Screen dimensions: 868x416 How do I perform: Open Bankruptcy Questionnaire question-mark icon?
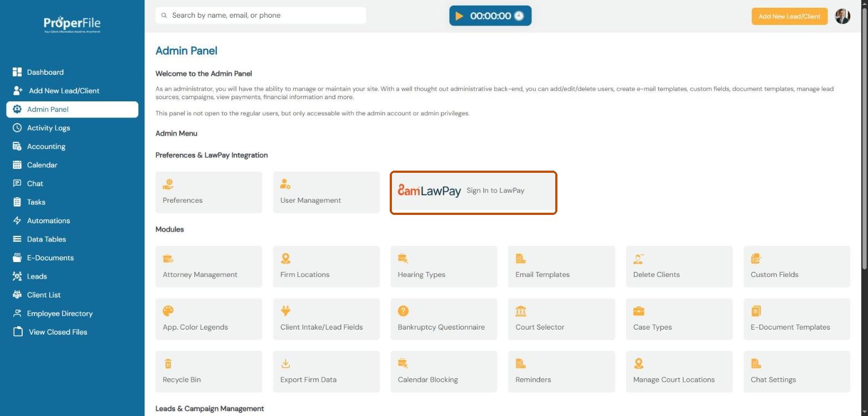[x=403, y=311]
